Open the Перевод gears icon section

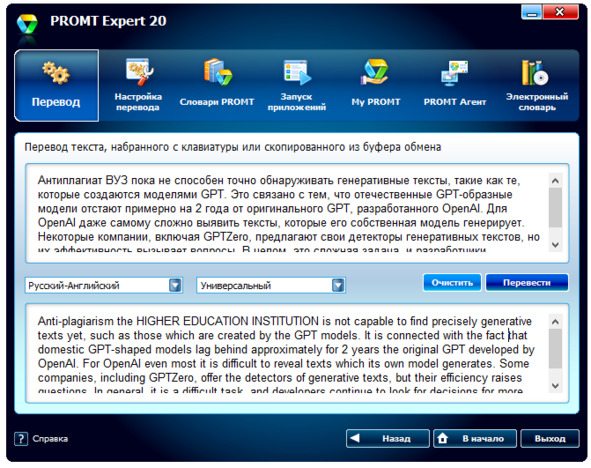[56, 72]
